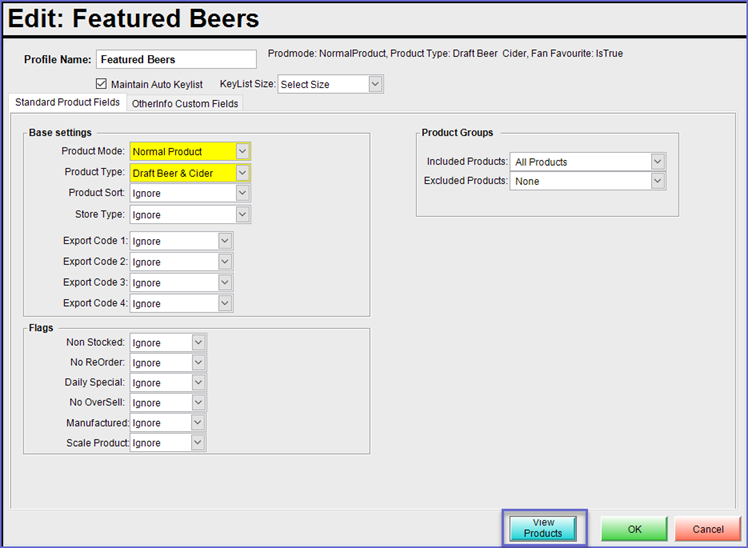Viewport: 748px width, 548px height.
Task: Click into the Profile Name text field
Action: click(176, 60)
